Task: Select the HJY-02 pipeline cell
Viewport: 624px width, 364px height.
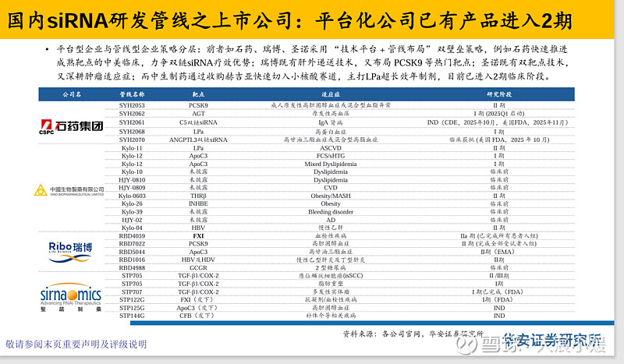Action: (x=132, y=220)
